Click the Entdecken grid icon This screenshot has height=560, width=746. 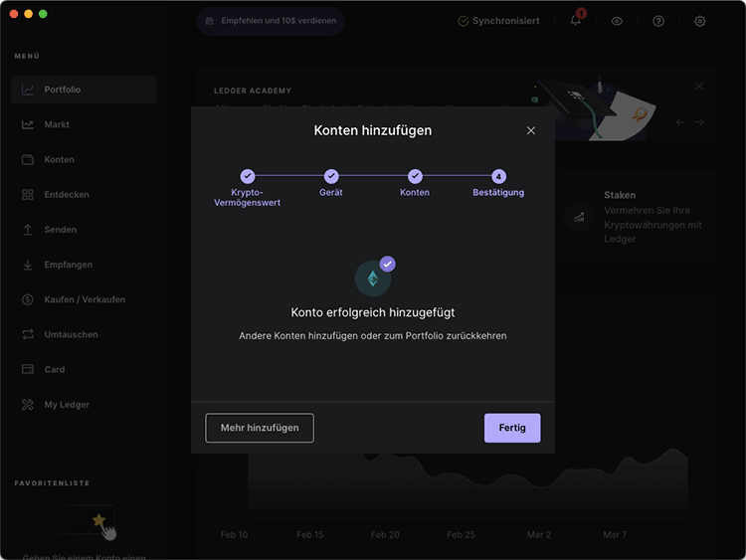(x=28, y=195)
